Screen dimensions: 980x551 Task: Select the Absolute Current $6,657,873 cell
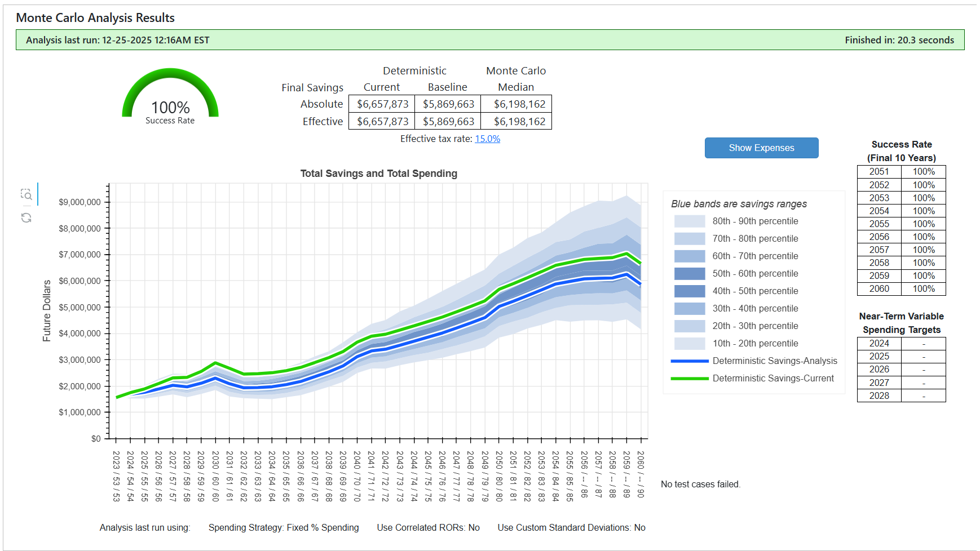382,104
